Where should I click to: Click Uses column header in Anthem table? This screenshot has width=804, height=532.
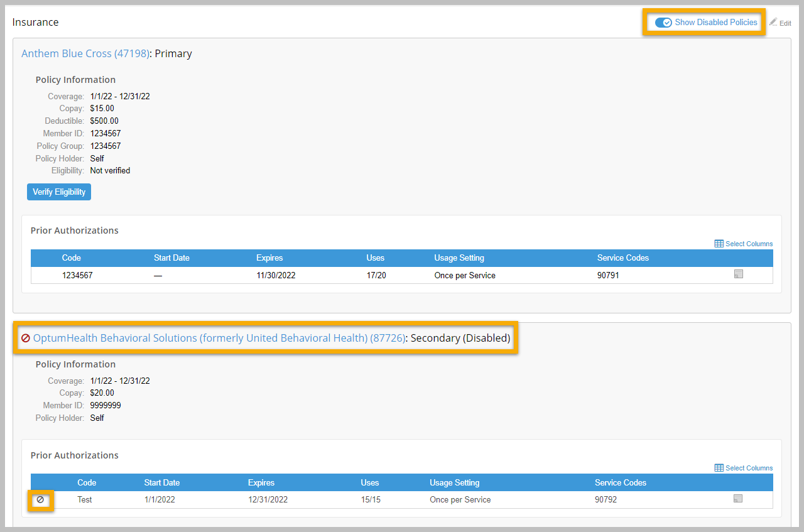click(376, 258)
